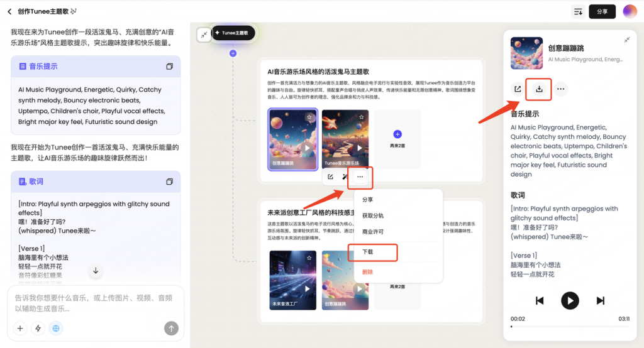644x348 pixels.
Task: Copy the 音乐提示 prompt text
Action: 169,67
